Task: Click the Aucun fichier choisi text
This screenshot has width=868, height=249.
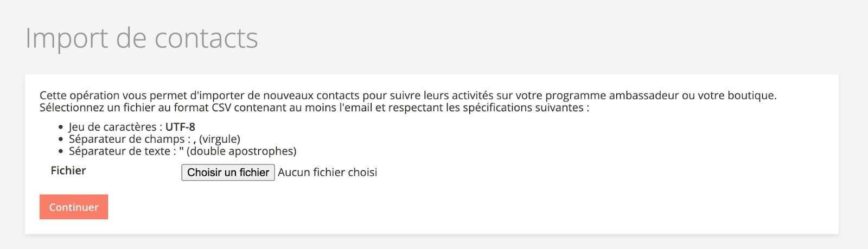Action: [x=327, y=173]
